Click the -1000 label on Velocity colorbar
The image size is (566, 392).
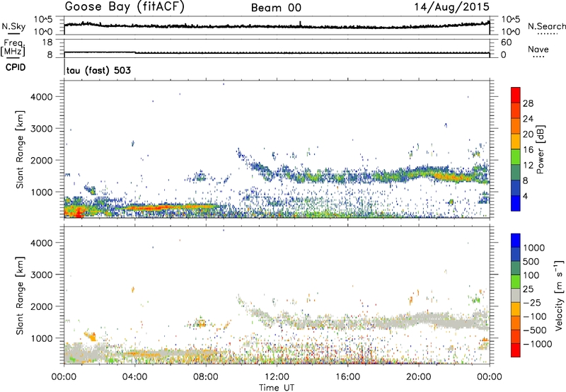(538, 344)
